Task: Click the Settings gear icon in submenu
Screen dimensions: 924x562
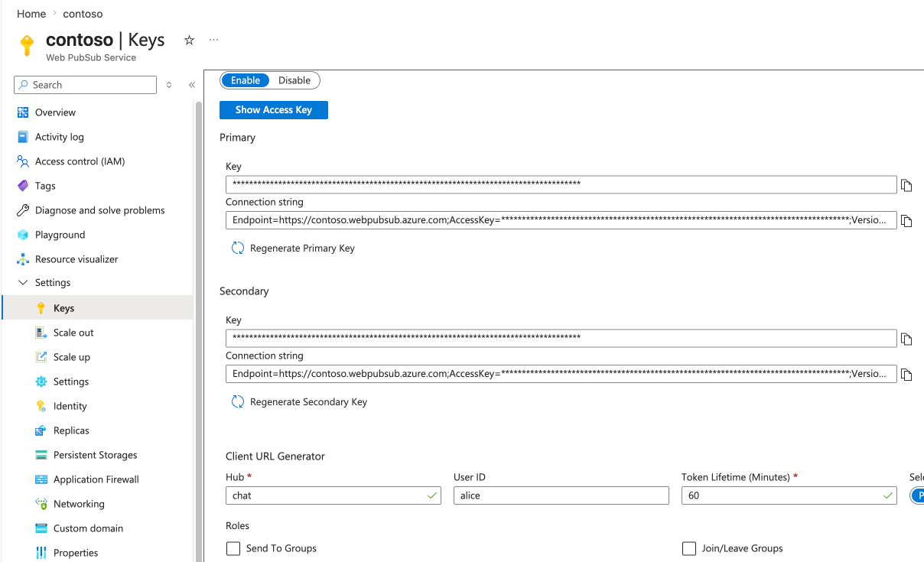Action: (41, 382)
